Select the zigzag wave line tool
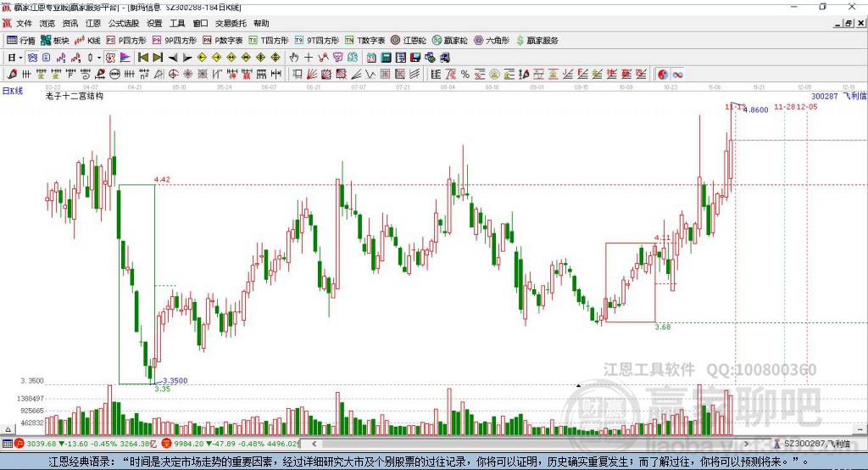The height and width of the screenshot is (470, 868). (x=370, y=75)
